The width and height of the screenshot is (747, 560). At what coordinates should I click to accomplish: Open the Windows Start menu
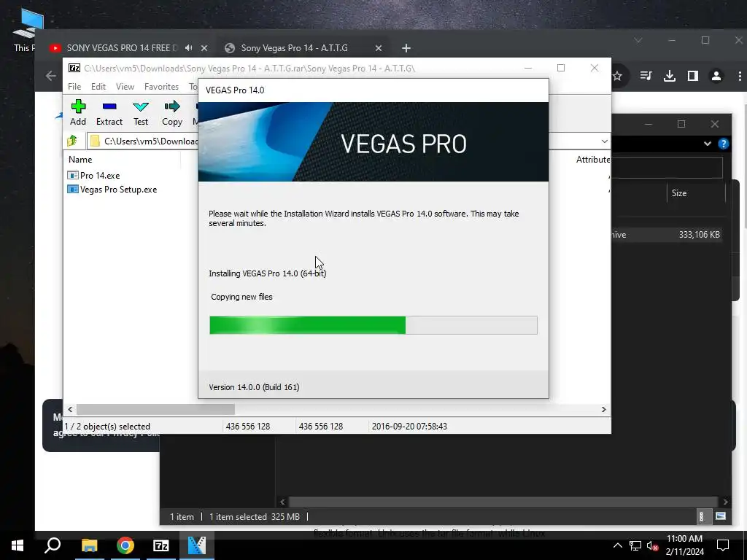[x=18, y=545]
